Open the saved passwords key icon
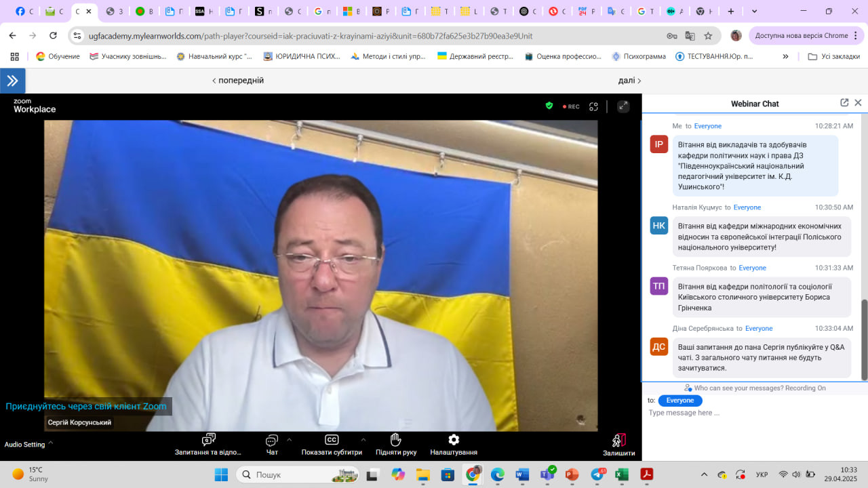The height and width of the screenshot is (488, 868). pos(671,36)
